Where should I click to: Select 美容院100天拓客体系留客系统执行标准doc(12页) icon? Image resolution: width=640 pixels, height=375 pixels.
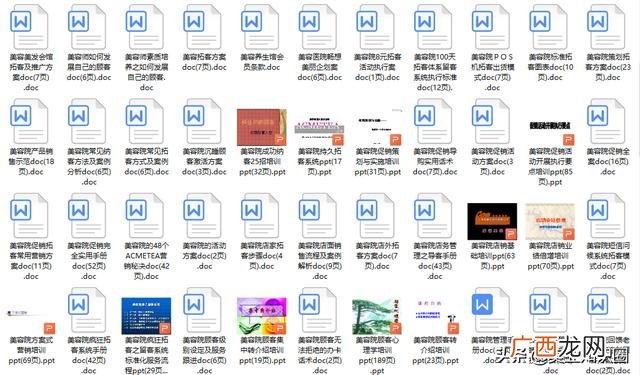point(434,28)
